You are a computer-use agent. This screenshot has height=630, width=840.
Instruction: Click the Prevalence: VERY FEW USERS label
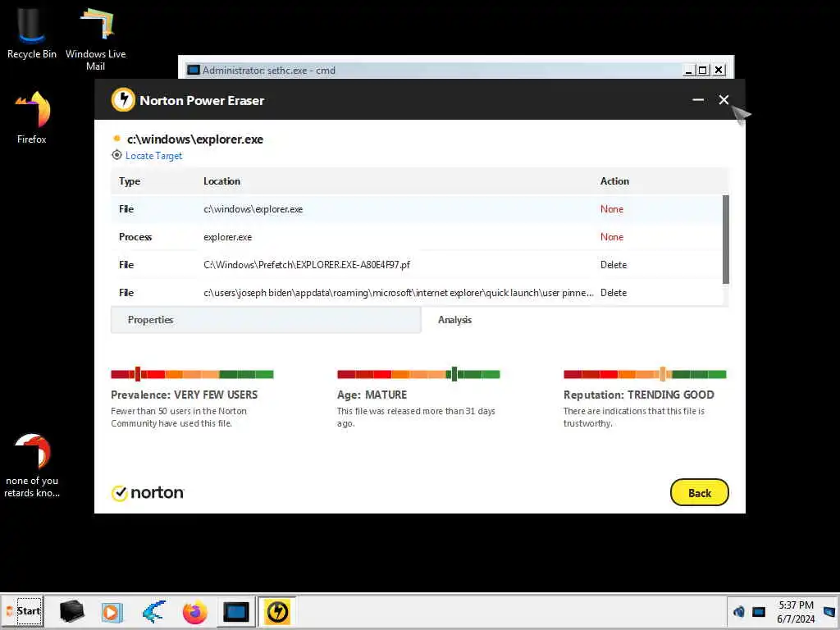tap(185, 395)
